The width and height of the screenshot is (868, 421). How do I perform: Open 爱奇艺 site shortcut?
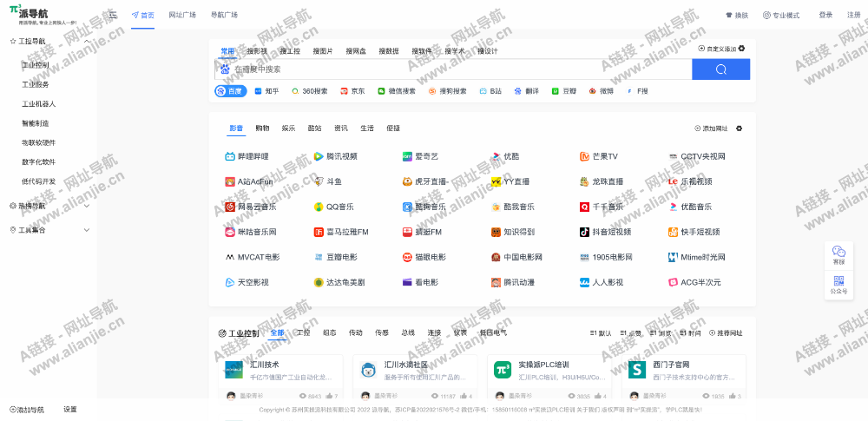[x=421, y=157]
